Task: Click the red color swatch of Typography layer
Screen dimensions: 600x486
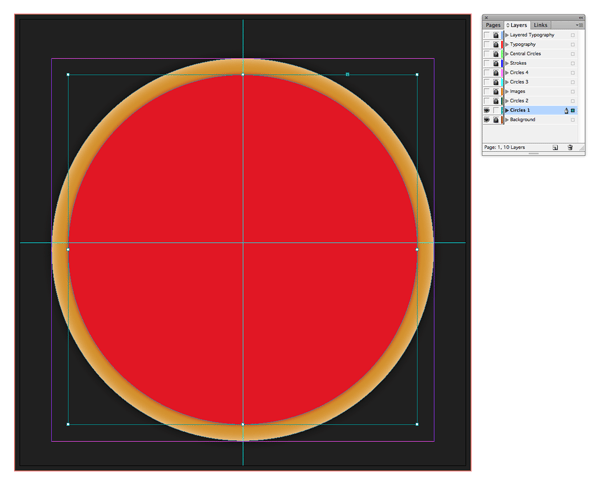Action: (x=502, y=45)
